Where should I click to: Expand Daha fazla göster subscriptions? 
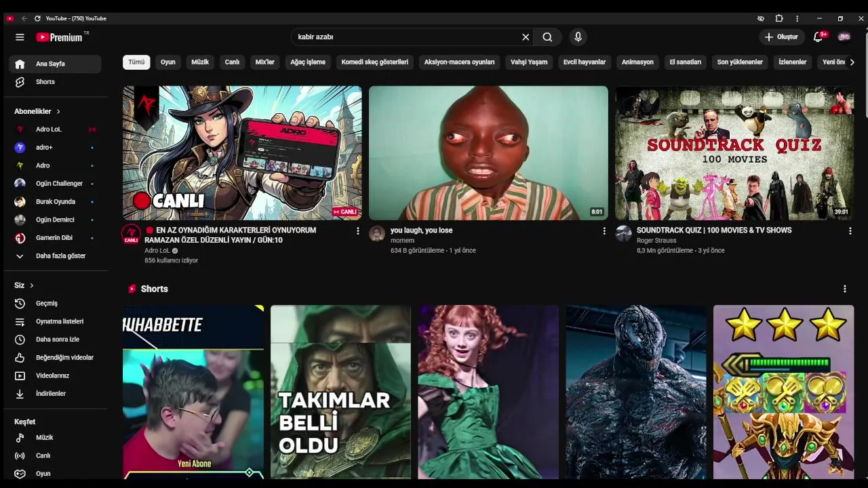pyautogui.click(x=55, y=256)
